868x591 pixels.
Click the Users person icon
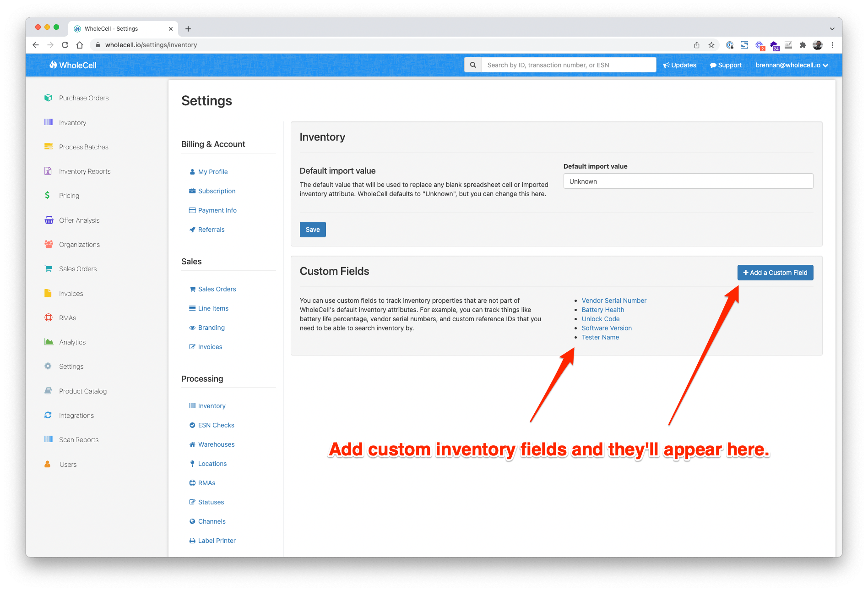pyautogui.click(x=48, y=464)
